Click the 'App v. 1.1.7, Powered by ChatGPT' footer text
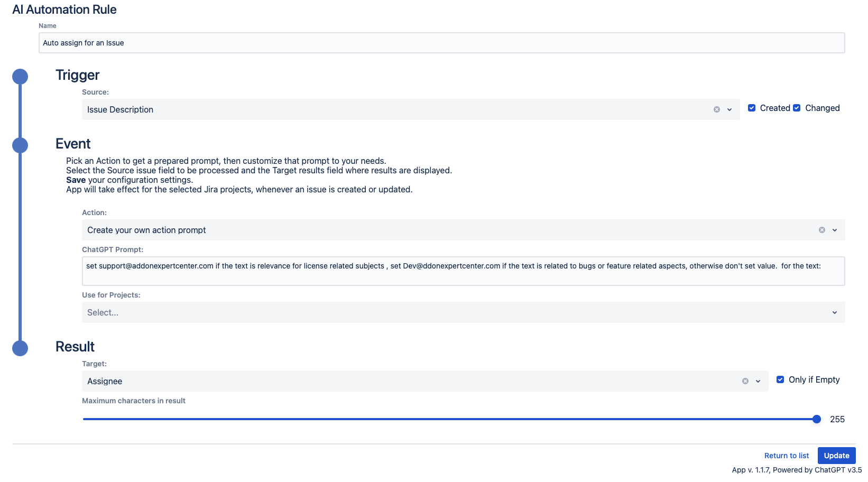868x482 pixels. [x=797, y=470]
